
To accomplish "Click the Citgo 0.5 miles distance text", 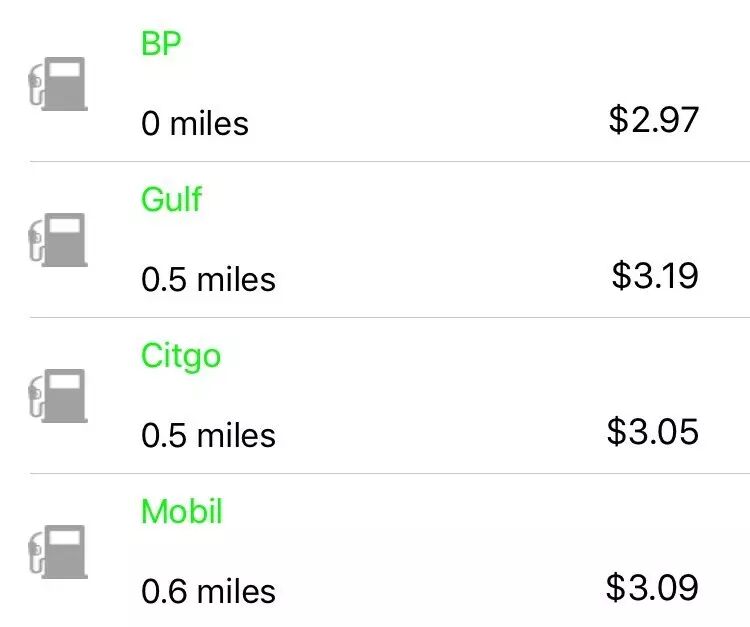I will (x=208, y=436).
